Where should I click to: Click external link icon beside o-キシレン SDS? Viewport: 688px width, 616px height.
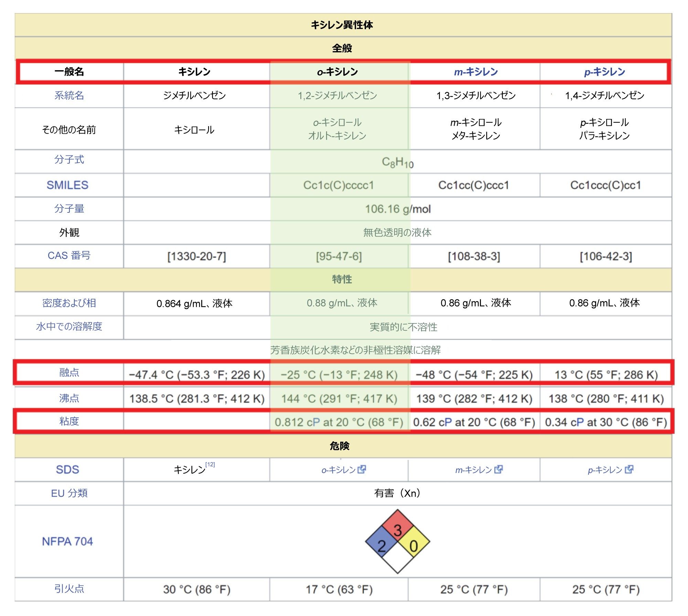pyautogui.click(x=362, y=470)
